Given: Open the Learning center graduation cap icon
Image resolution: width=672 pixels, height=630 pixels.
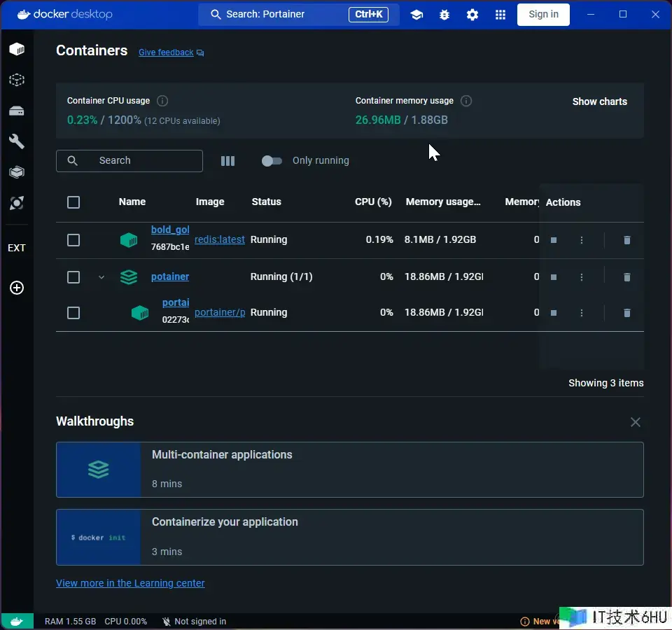Looking at the screenshot, I should pyautogui.click(x=416, y=15).
